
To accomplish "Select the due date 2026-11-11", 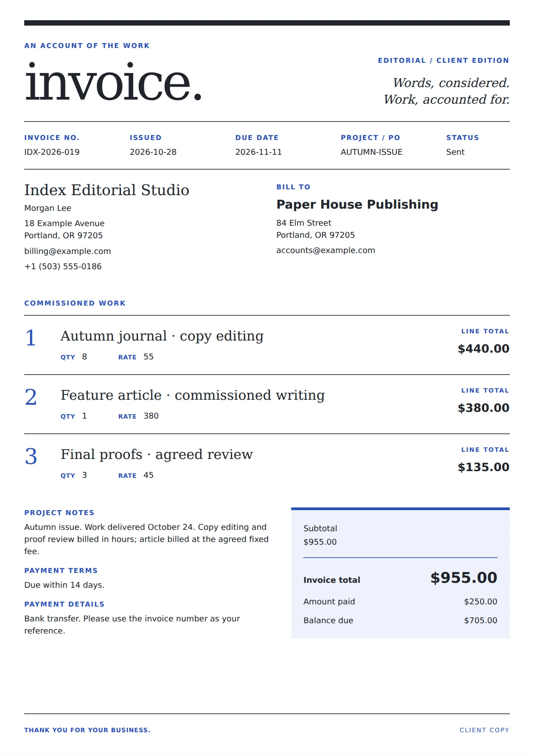I will click(x=258, y=152).
